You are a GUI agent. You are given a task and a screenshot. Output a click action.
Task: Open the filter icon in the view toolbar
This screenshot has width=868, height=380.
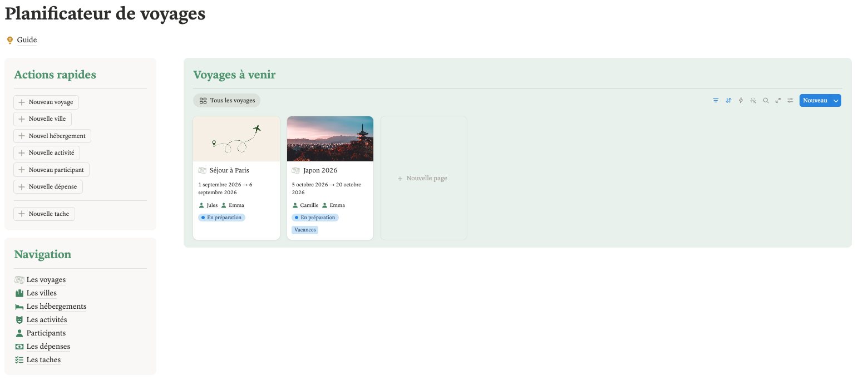point(716,101)
